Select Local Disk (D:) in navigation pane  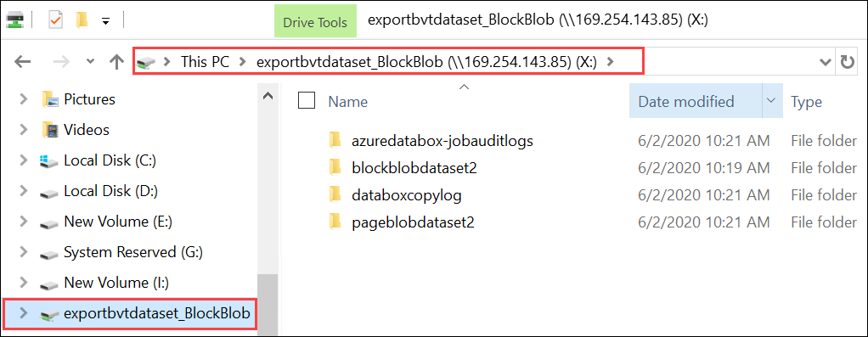(111, 191)
